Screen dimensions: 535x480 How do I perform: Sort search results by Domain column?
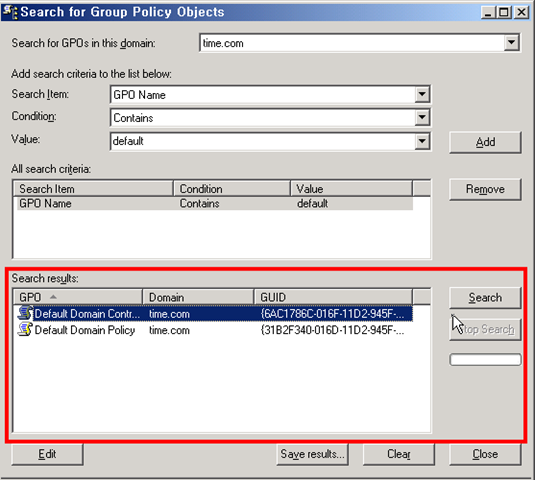click(198, 297)
